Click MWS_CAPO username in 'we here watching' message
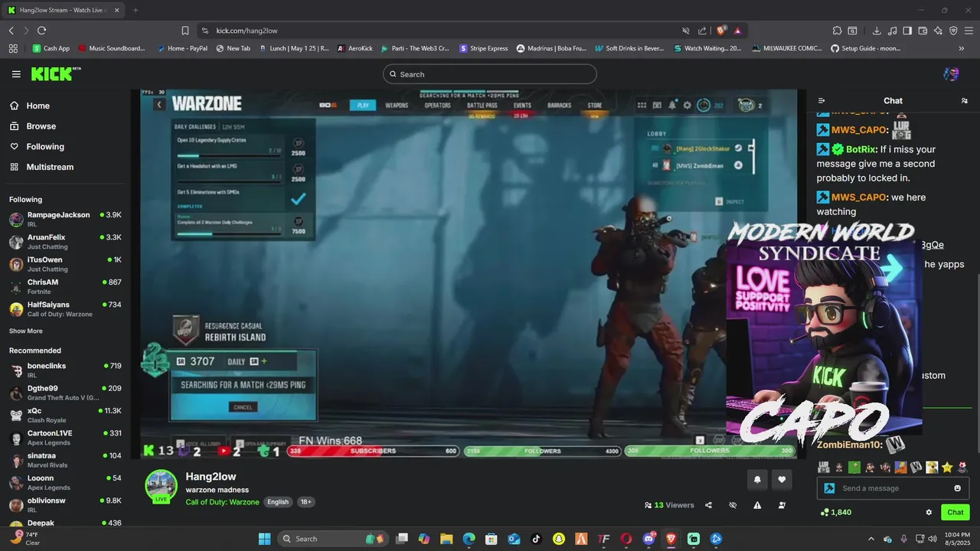The image size is (980, 551). 857,197
